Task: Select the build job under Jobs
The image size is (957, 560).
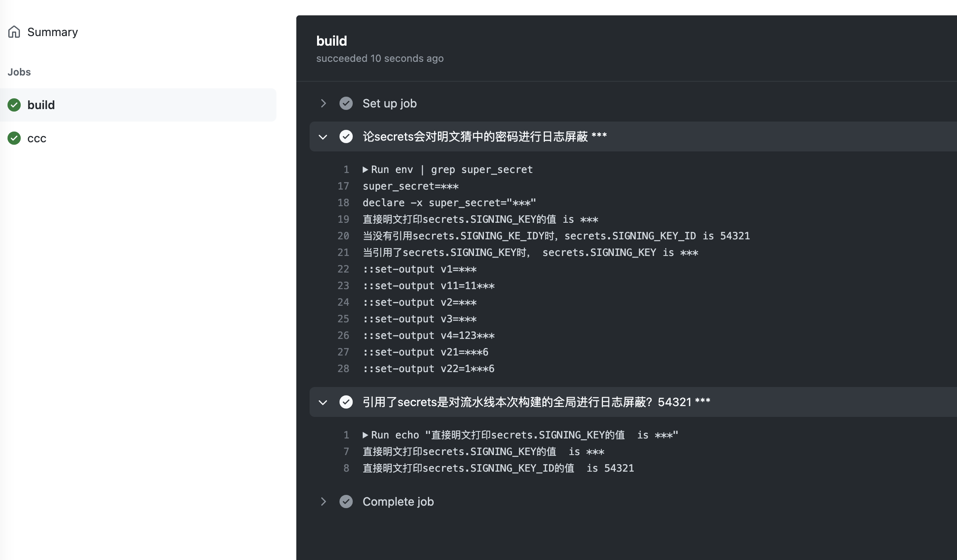Action: click(x=41, y=105)
